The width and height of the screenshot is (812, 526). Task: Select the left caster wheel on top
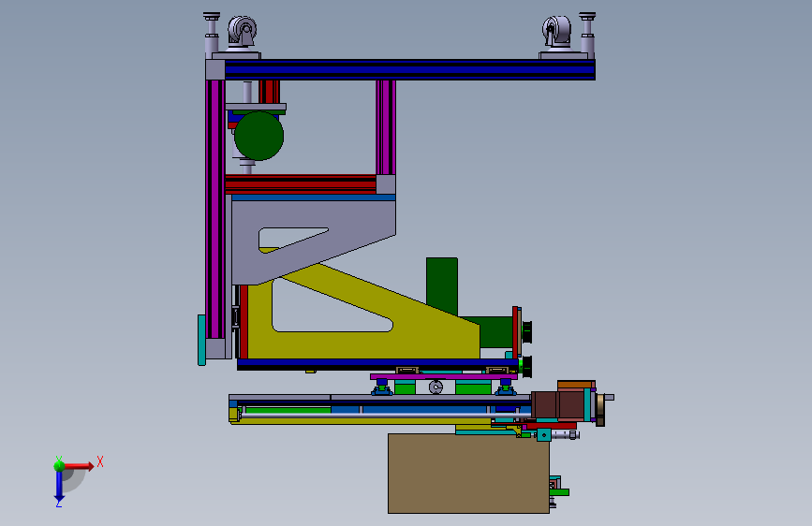(242, 32)
